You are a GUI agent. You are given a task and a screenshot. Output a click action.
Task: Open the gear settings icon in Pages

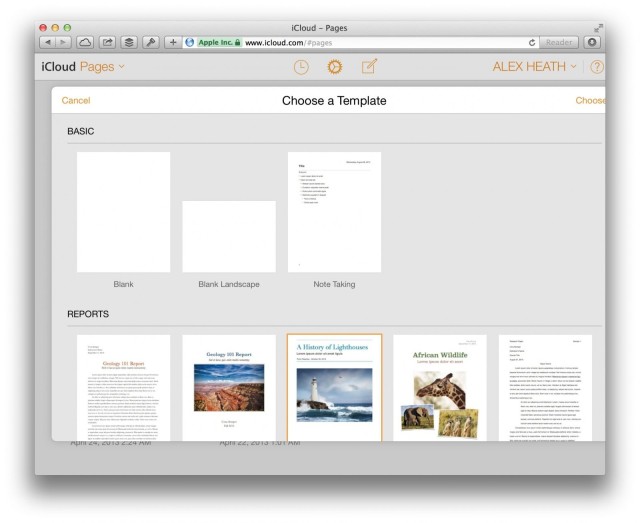click(x=335, y=67)
